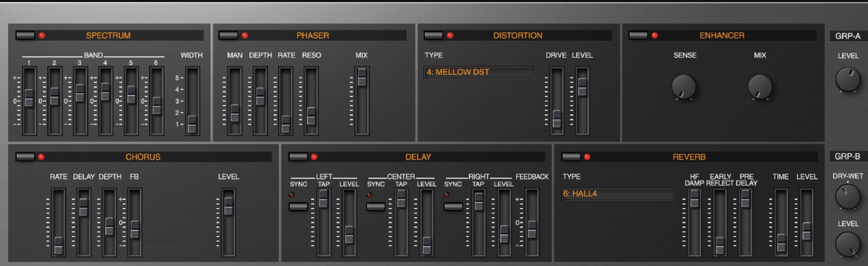Toggle the Spectrum effect power button
868x266 pixels.
tap(25, 35)
